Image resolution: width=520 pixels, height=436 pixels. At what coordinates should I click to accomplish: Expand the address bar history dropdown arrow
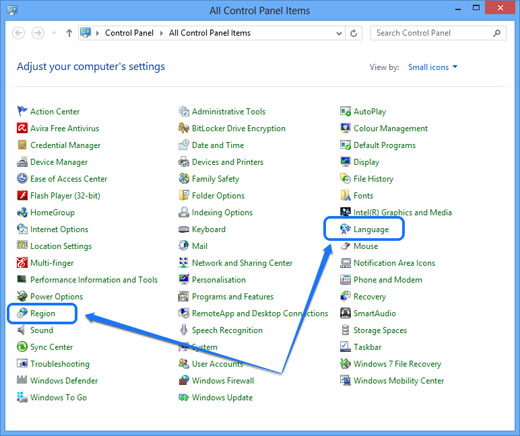point(339,33)
